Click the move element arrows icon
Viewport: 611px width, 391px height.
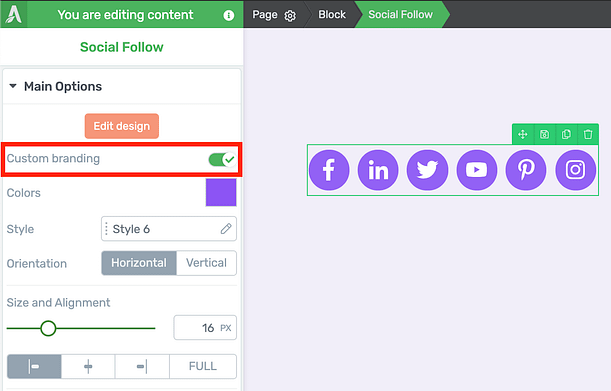523,134
